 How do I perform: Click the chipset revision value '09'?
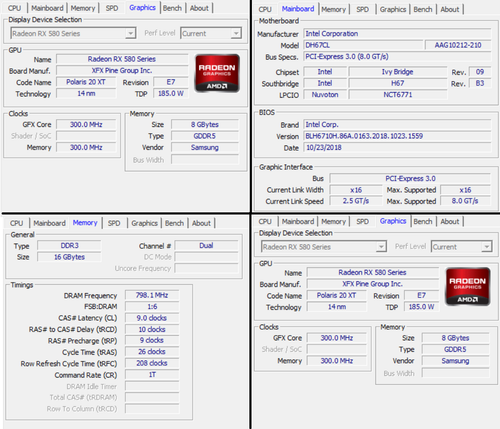click(x=480, y=72)
